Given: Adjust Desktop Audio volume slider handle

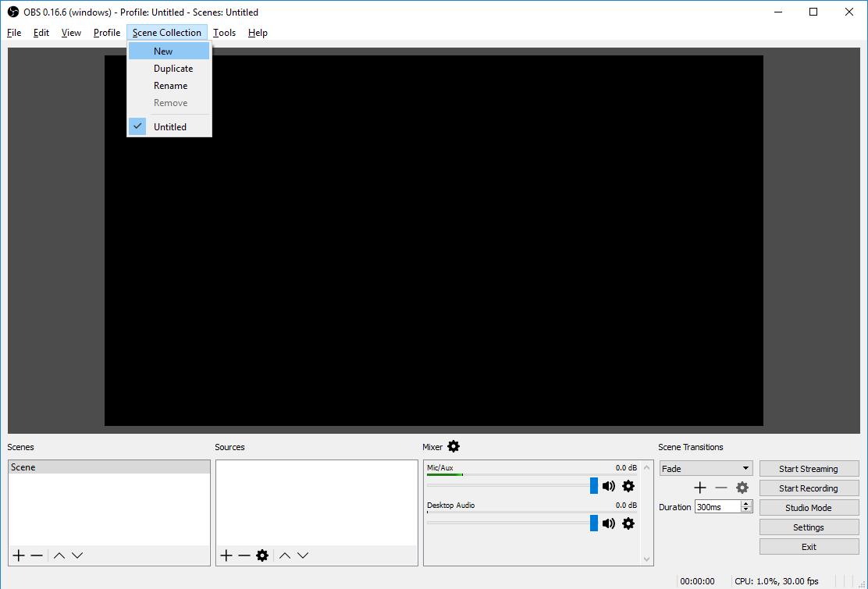Looking at the screenshot, I should pyautogui.click(x=594, y=523).
